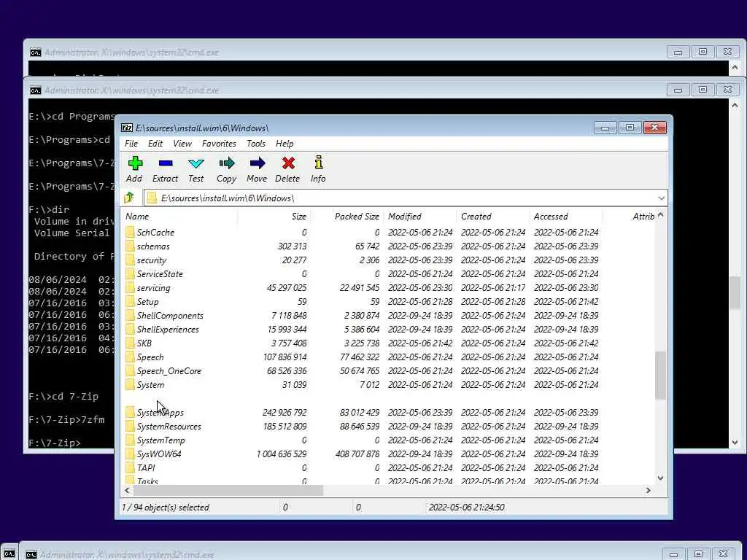The width and height of the screenshot is (747, 560).
Task: Sort by Modified column header
Action: tap(419, 216)
